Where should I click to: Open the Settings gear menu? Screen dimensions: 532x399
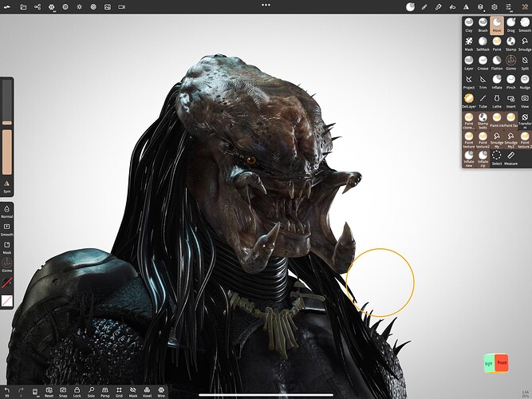click(495, 7)
